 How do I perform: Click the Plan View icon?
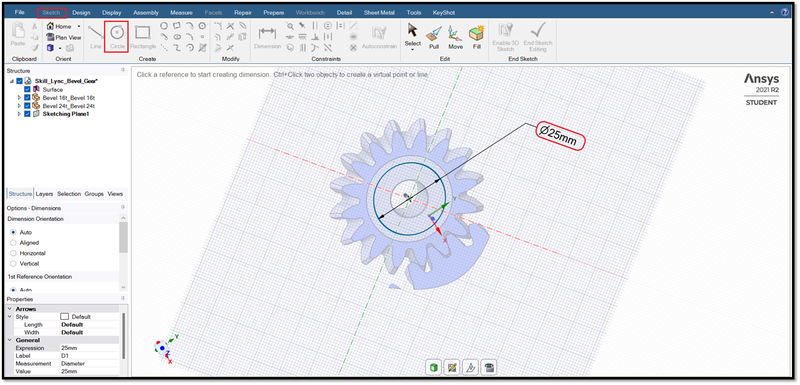coord(64,37)
